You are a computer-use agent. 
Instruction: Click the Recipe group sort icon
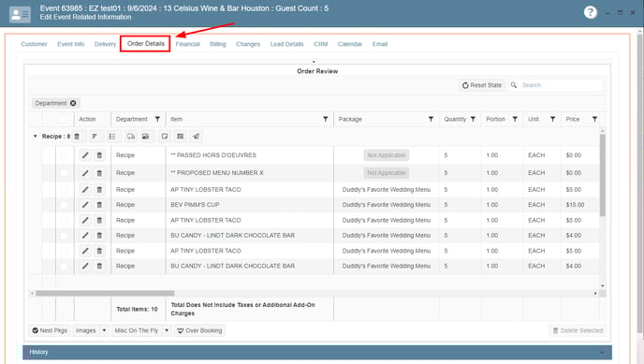tap(95, 137)
